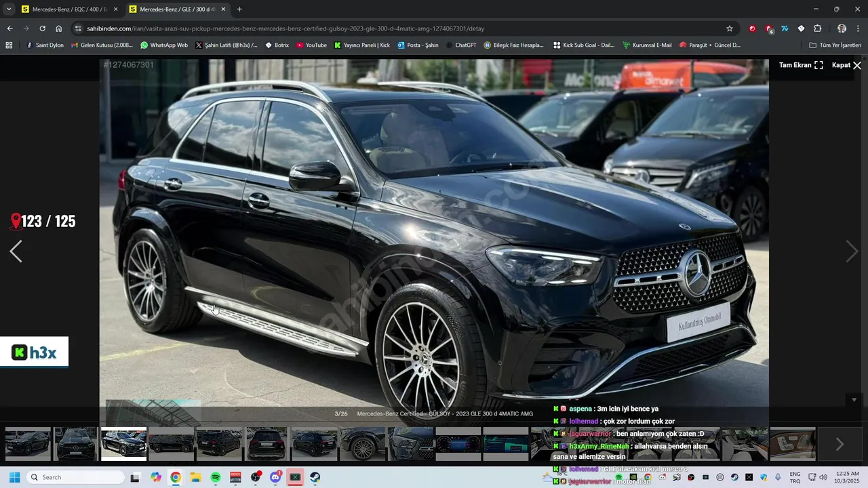Open Bileşik Faiz Hesapla bookmark
Screen dimensions: 868x488
[514, 45]
